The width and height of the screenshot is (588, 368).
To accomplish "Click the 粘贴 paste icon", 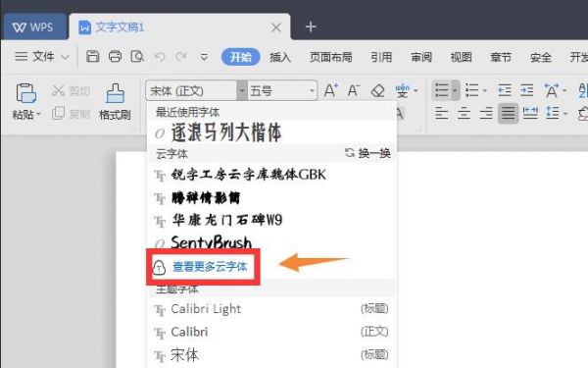I will pos(25,93).
